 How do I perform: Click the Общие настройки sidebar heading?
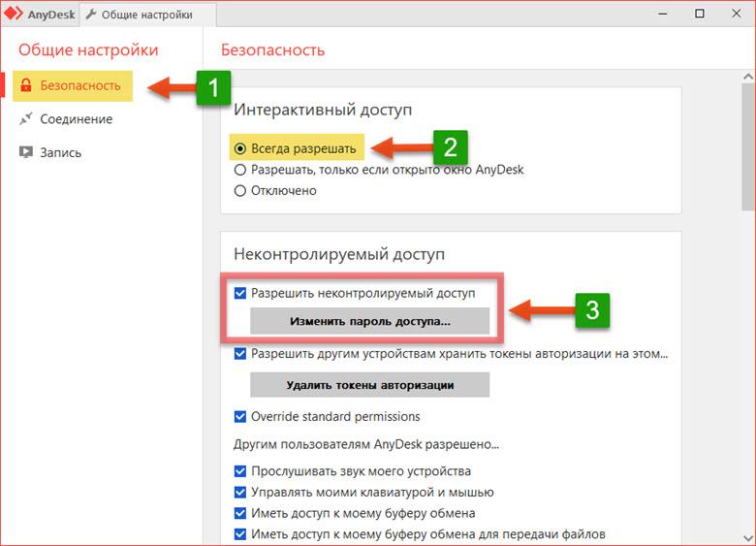point(88,50)
